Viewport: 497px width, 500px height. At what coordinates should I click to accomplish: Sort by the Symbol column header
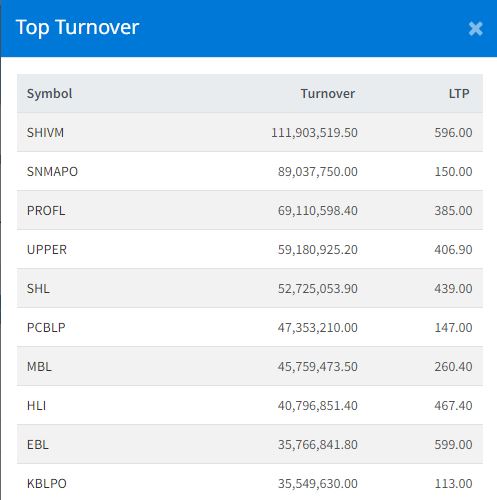point(49,94)
